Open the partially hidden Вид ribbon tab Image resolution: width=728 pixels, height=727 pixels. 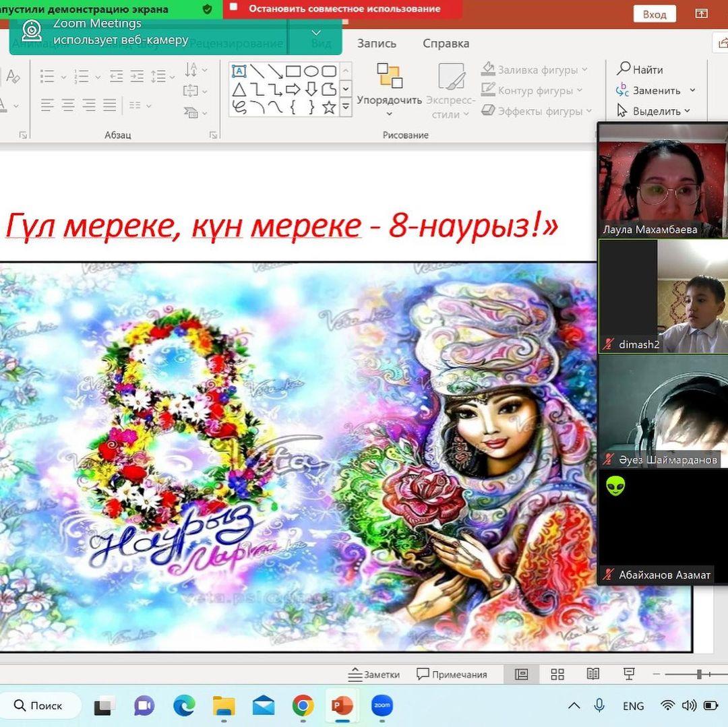point(322,44)
